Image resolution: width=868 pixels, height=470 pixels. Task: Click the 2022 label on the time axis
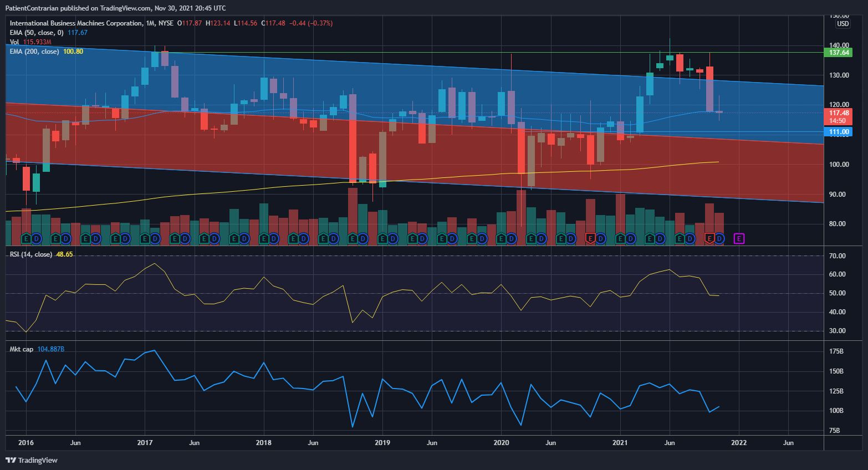pyautogui.click(x=739, y=442)
